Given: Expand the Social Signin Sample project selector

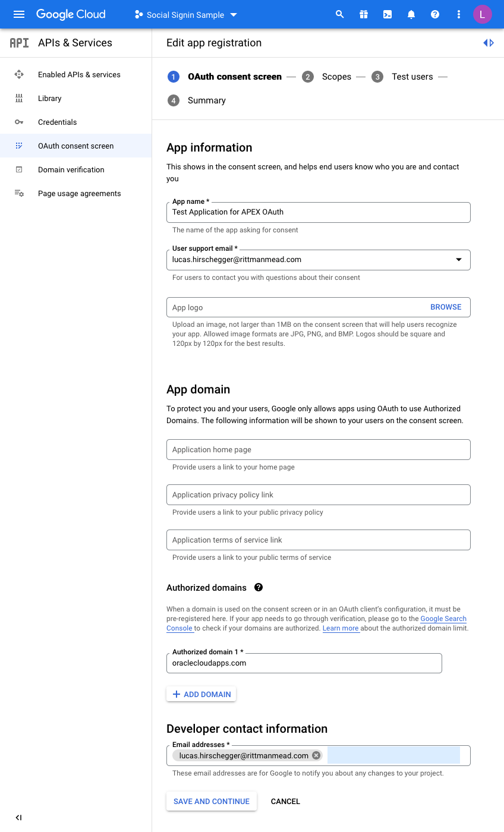Looking at the screenshot, I should (x=186, y=15).
